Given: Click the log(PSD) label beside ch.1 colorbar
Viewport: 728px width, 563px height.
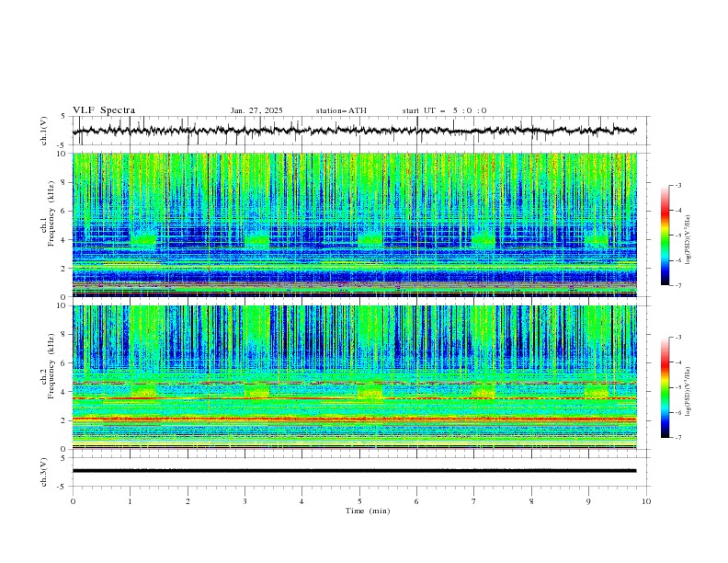Looking at the screenshot, I should pos(688,240).
